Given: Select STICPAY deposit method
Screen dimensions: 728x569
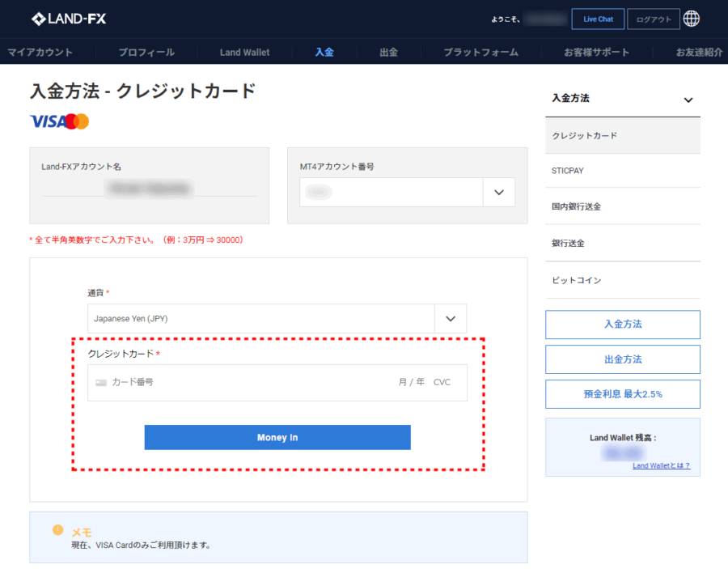Looking at the screenshot, I should pyautogui.click(x=623, y=171).
